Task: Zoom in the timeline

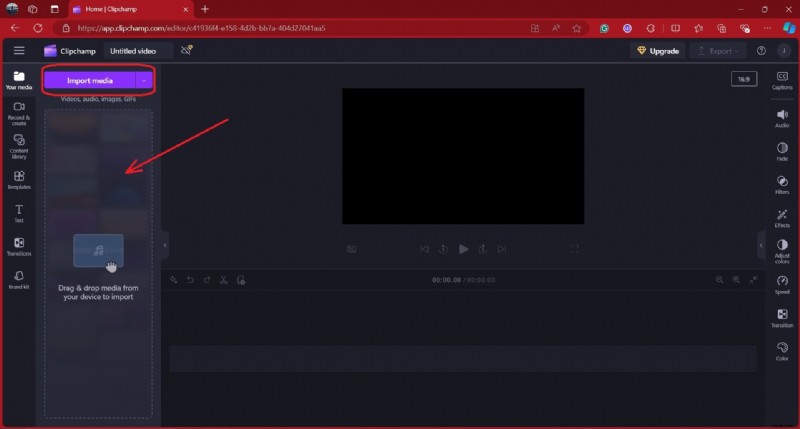Action: click(x=736, y=280)
